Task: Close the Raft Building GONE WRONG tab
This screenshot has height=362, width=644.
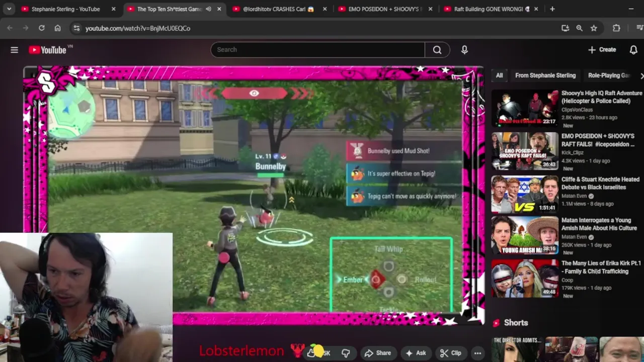Action: [x=536, y=9]
